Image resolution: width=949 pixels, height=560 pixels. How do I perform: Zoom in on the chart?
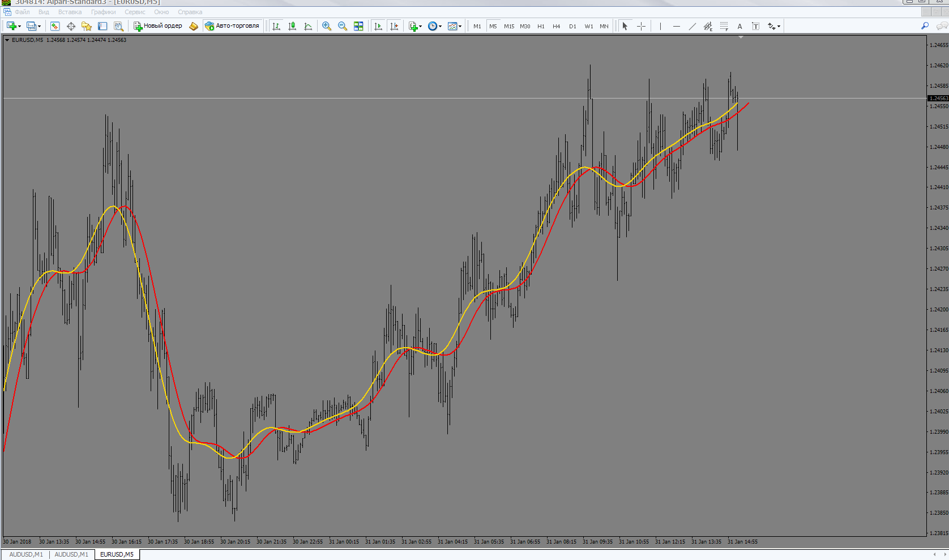[327, 26]
